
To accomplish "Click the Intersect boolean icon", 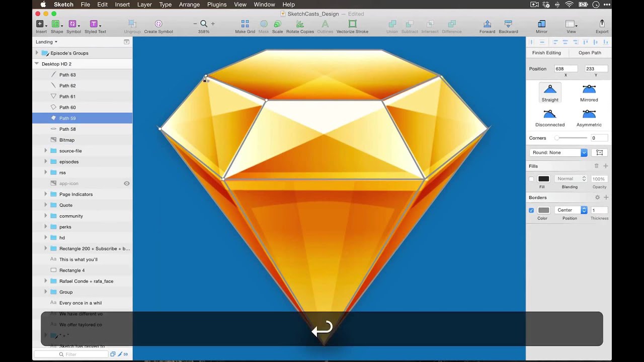I will 430,24.
